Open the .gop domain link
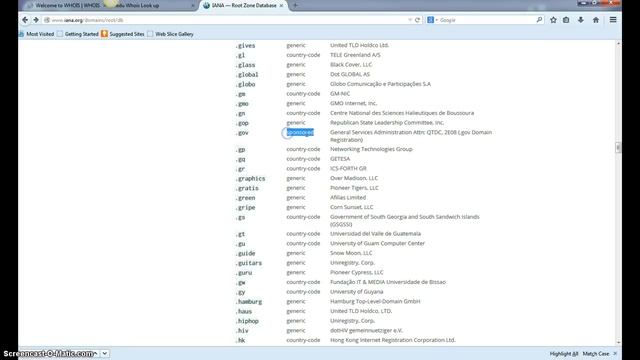This screenshot has width=640, height=360. (242, 123)
